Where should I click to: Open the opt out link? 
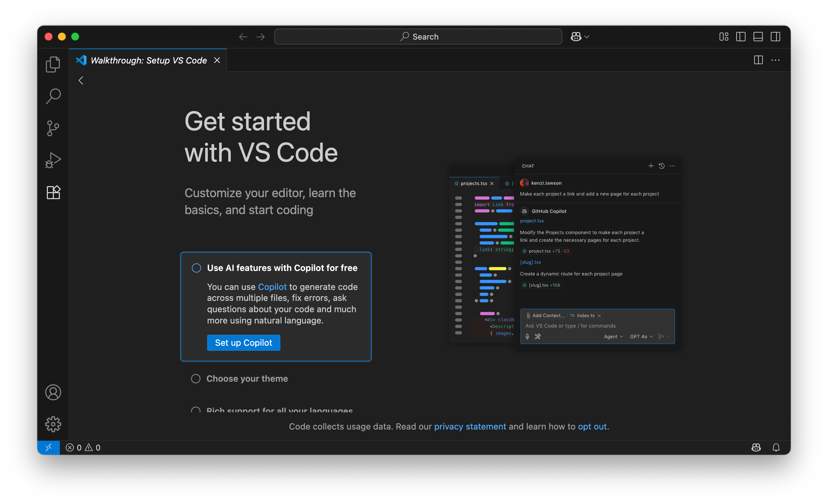click(x=592, y=427)
